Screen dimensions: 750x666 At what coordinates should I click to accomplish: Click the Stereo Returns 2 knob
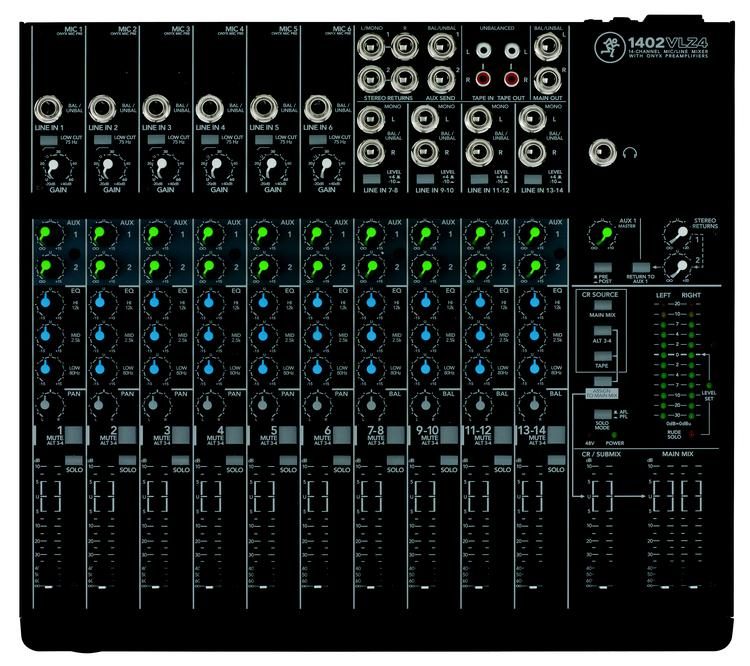tap(679, 268)
